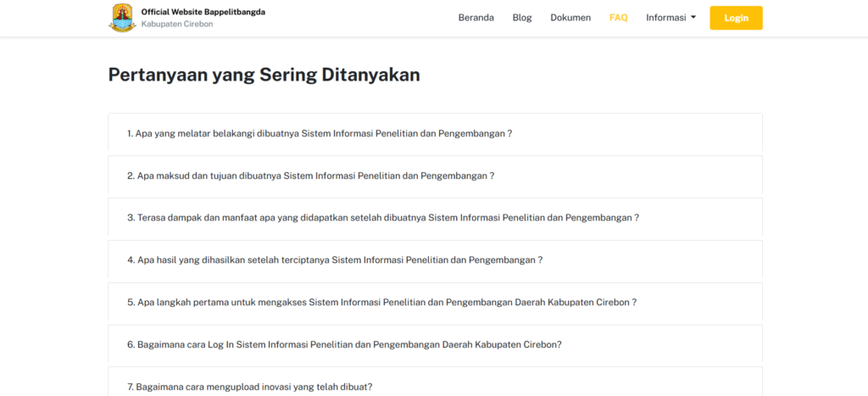Open the Informasi menu label

pyautogui.click(x=666, y=18)
